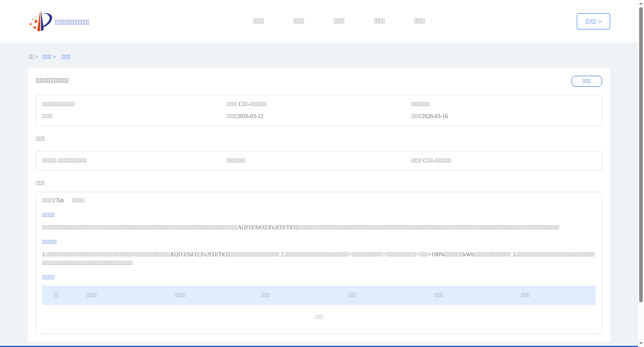Viewport: 644px width, 347px height.
Task: Open the last item in the top navigation menu
Action: pyautogui.click(x=419, y=21)
